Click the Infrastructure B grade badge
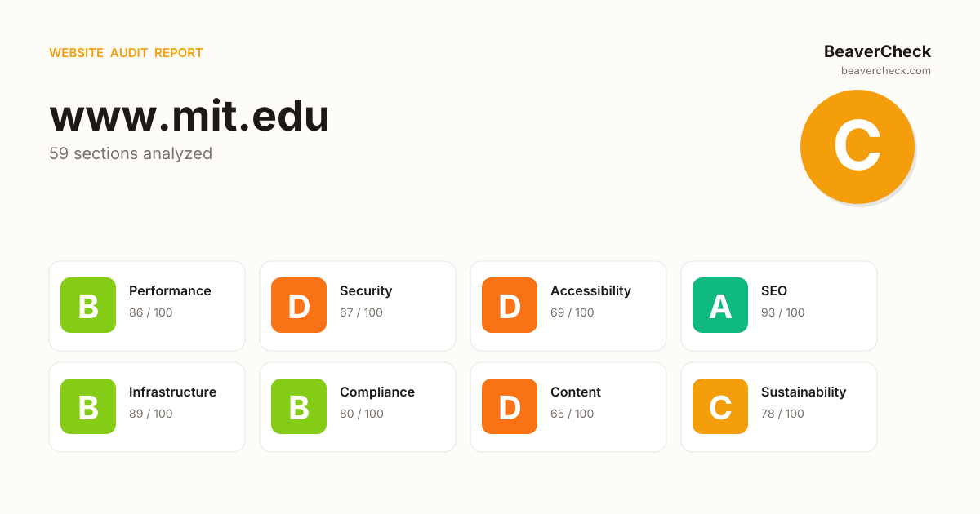The image size is (980, 514). [x=88, y=406]
